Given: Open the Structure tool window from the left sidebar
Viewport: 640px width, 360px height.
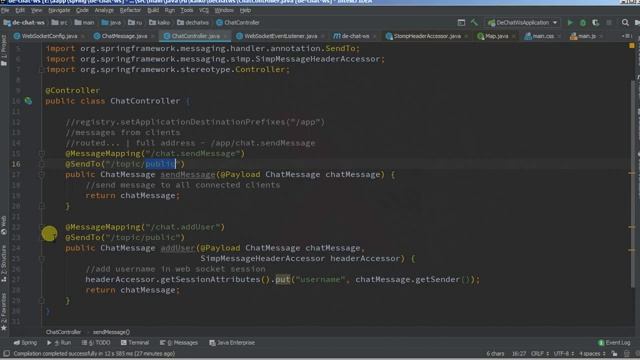Looking at the screenshot, I should pyautogui.click(x=4, y=263).
